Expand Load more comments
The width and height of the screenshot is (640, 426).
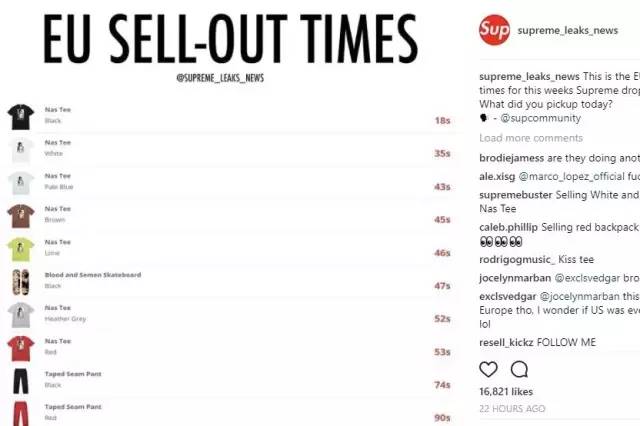[x=530, y=138]
